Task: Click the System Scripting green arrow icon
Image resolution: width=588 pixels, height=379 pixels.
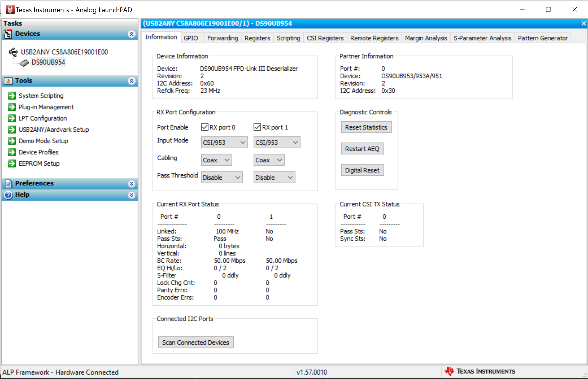Action: click(x=12, y=96)
